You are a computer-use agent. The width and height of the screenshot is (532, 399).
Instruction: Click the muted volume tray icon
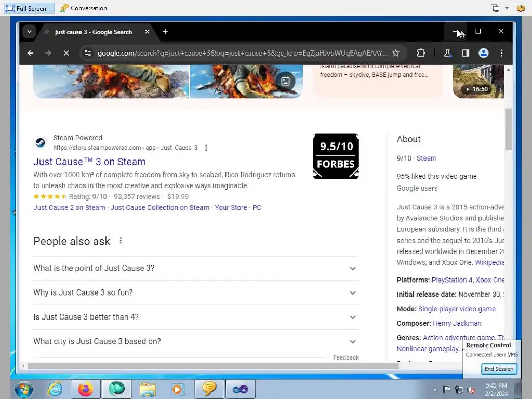coord(471,390)
